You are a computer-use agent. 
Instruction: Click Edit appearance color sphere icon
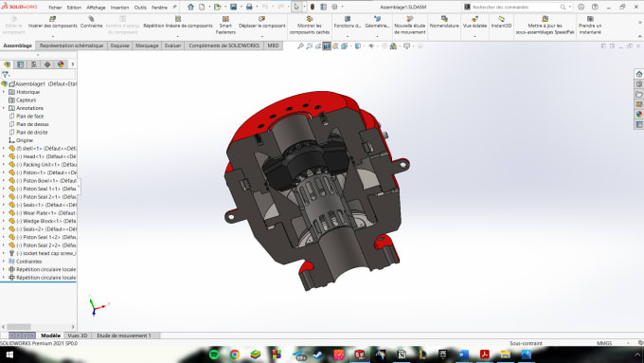click(x=393, y=46)
